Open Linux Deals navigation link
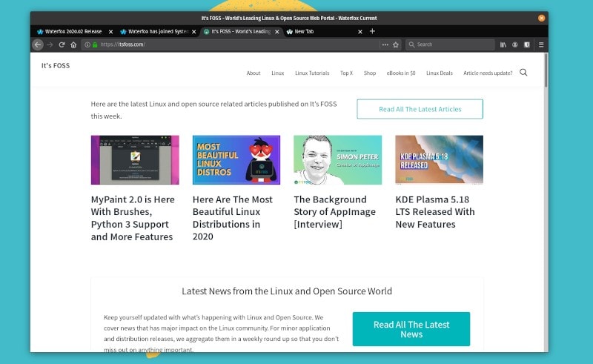The height and width of the screenshot is (364, 593). [x=440, y=73]
